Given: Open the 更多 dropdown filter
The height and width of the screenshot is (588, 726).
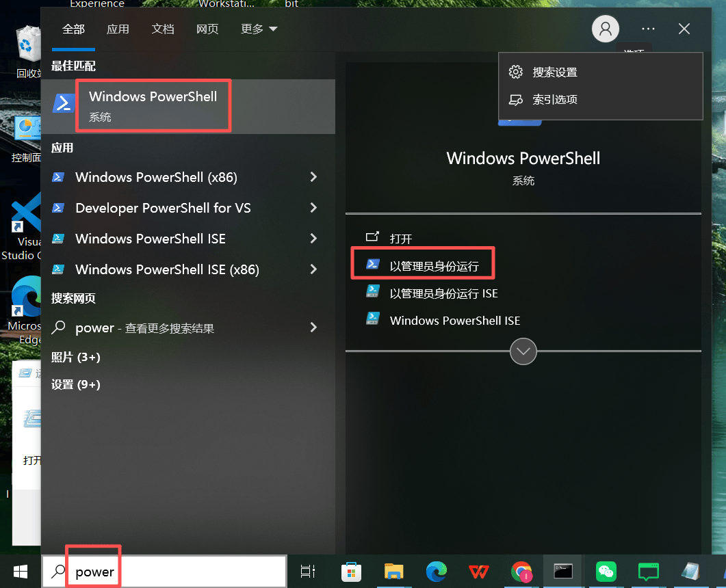Looking at the screenshot, I should (259, 29).
